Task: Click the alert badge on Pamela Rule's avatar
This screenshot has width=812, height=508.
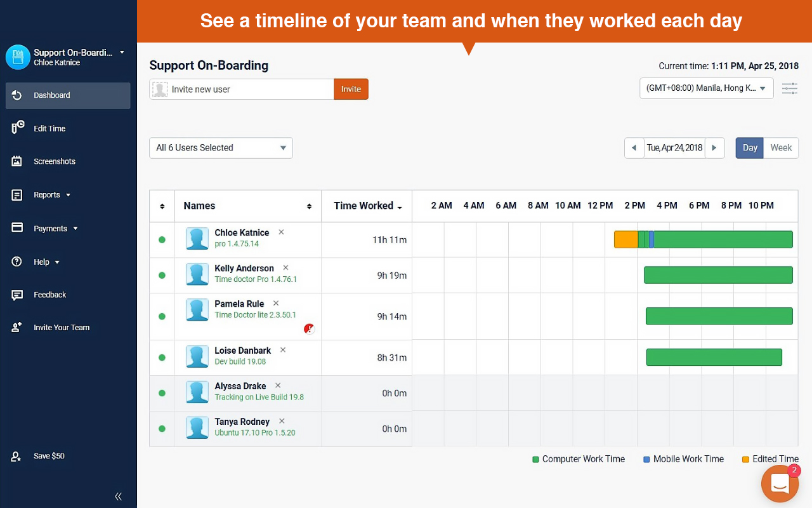Action: (x=309, y=329)
